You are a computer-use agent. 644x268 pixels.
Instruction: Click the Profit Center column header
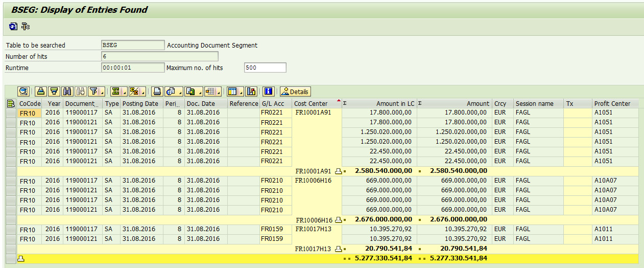(612, 104)
